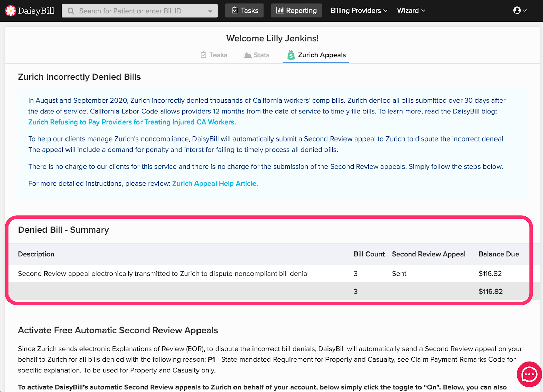This screenshot has width=543, height=392.
Task: Switch to the Tasks tab
Action: (214, 55)
